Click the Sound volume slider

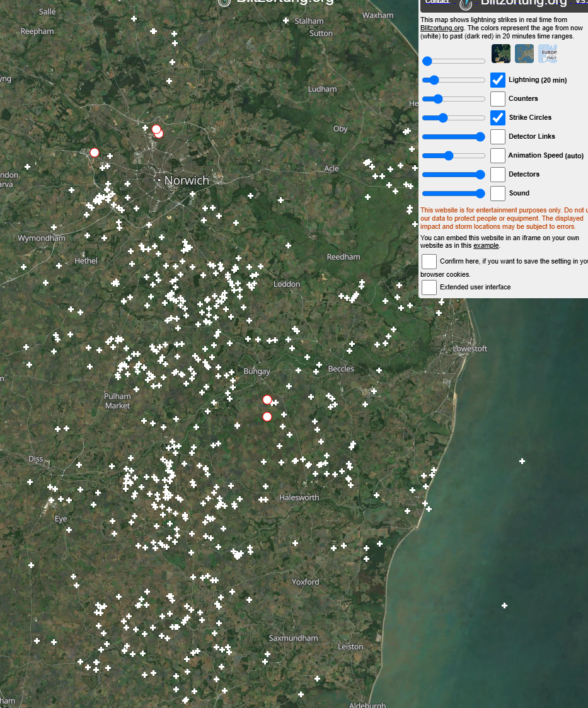point(454,194)
